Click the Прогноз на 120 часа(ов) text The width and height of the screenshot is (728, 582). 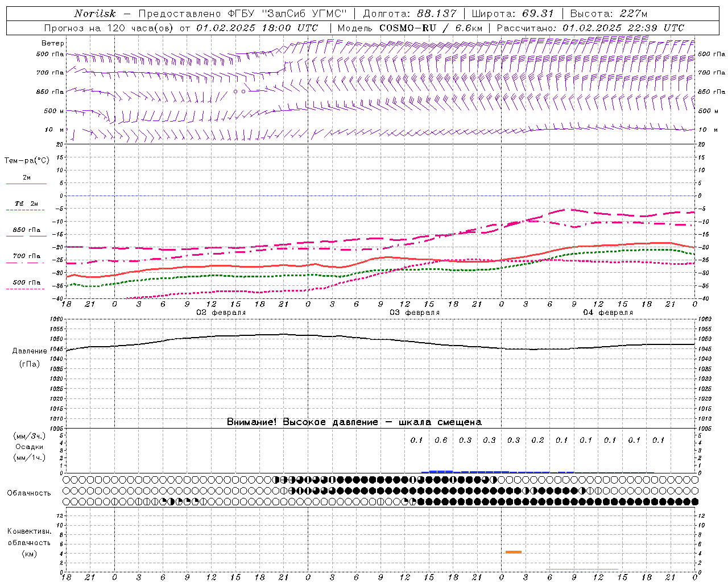109,28
